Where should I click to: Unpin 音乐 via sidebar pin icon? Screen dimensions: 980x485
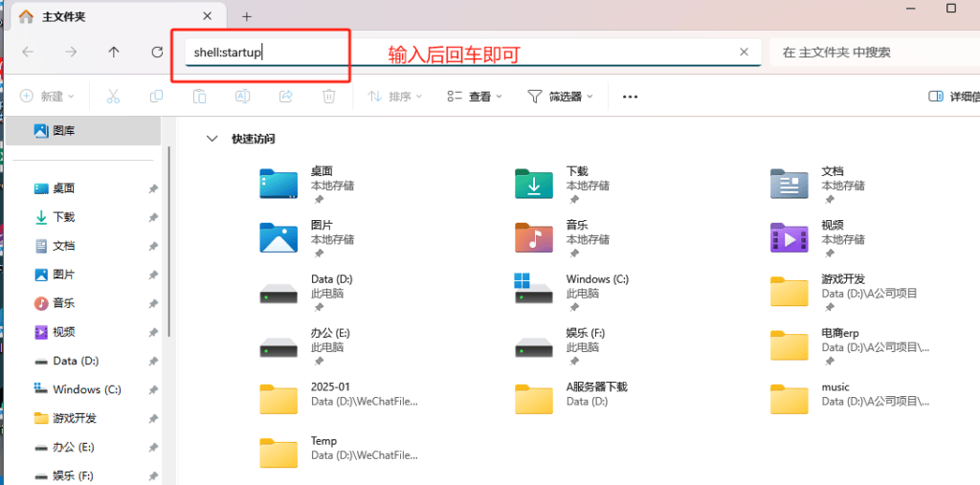click(153, 304)
